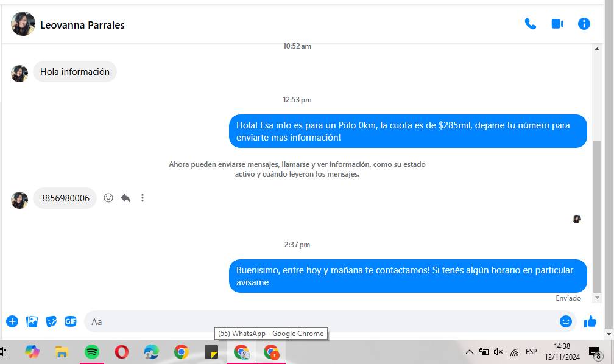Open the GIF picker

pyautogui.click(x=71, y=321)
